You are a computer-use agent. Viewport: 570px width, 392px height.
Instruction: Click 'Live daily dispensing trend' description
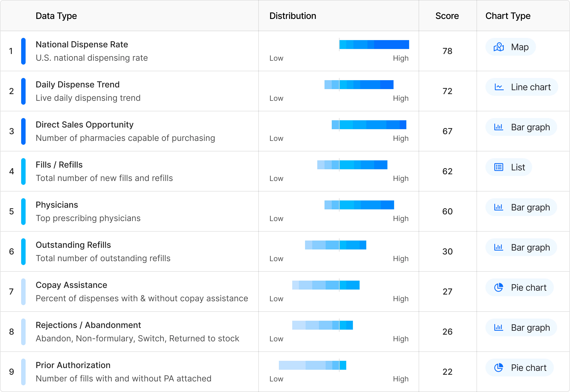88,98
